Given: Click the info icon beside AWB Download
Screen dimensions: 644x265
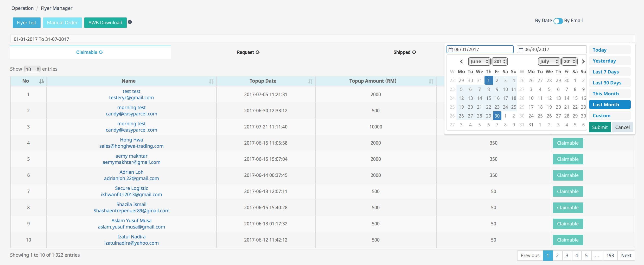Looking at the screenshot, I should 130,22.
